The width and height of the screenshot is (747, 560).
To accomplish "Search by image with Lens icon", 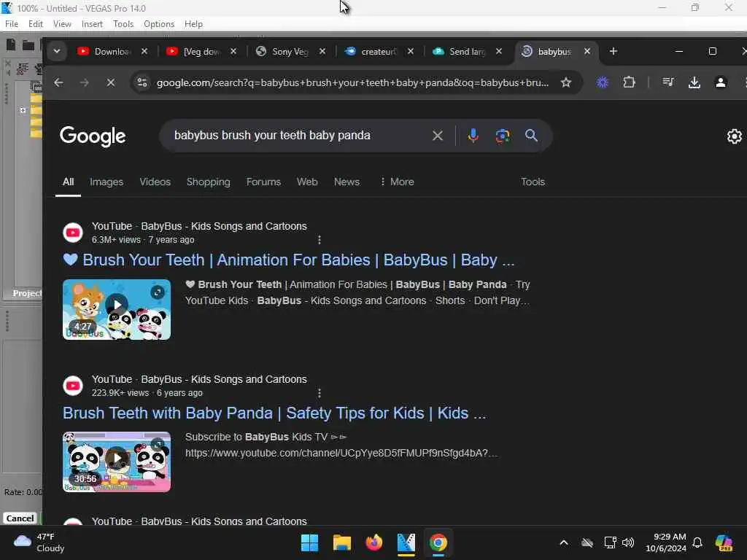I will click(502, 136).
